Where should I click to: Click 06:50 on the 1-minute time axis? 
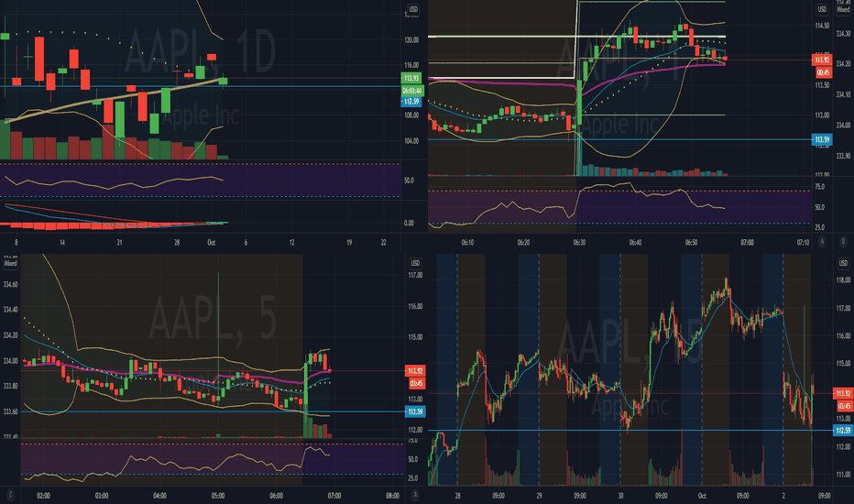691,243
